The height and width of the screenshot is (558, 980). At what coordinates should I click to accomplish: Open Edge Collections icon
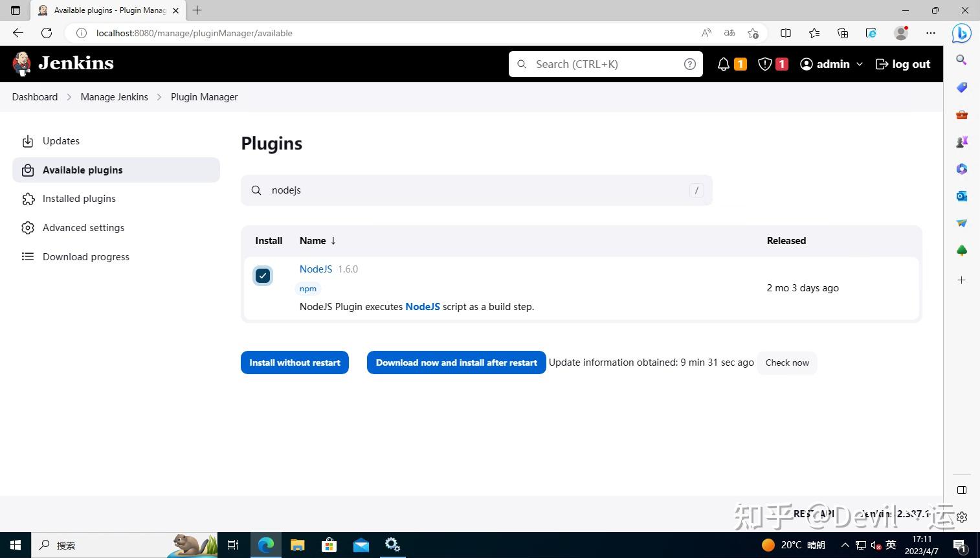[842, 33]
